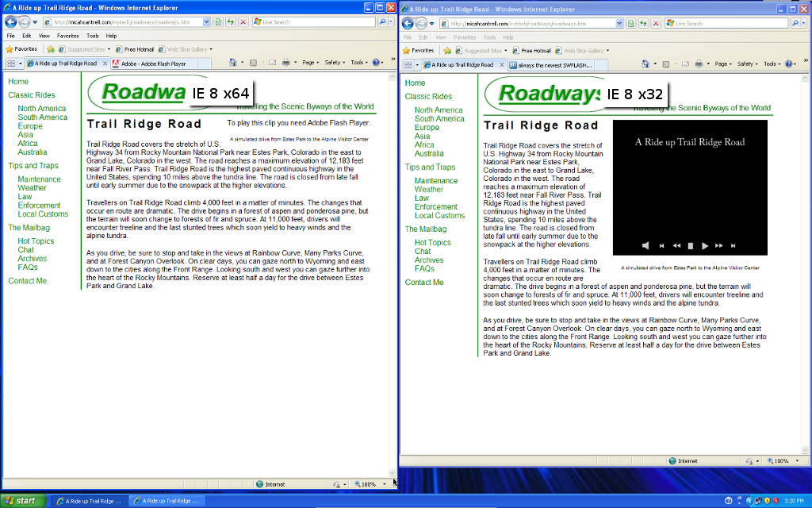This screenshot has height=508, width=812.
Task: Click Quick Tabs icon in left window
Action: (x=11, y=63)
